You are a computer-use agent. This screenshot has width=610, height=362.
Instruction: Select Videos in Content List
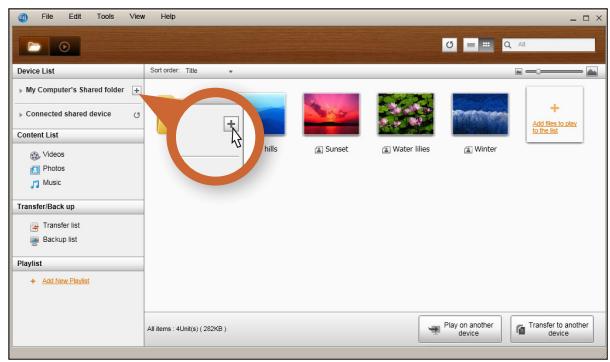click(53, 154)
